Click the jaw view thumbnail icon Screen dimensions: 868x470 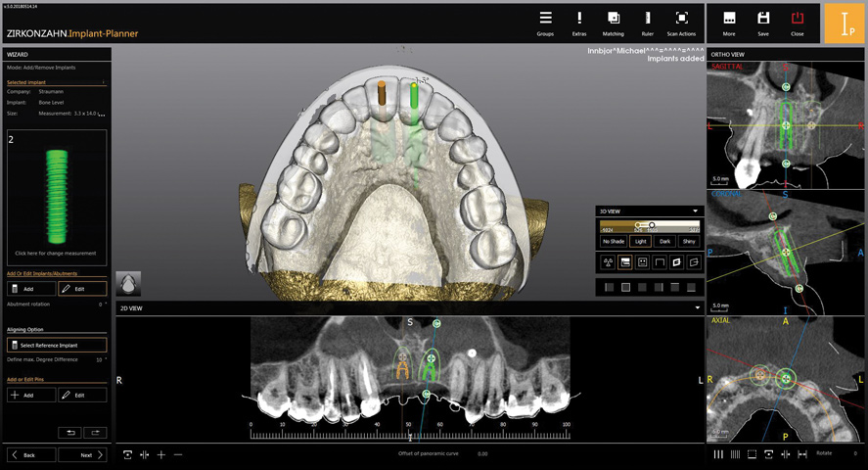click(x=128, y=284)
